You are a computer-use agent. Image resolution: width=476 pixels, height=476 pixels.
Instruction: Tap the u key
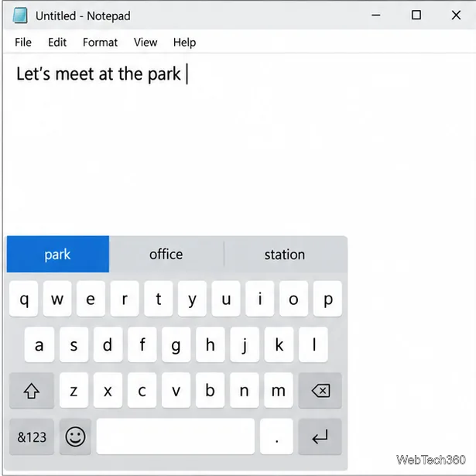[226, 299]
